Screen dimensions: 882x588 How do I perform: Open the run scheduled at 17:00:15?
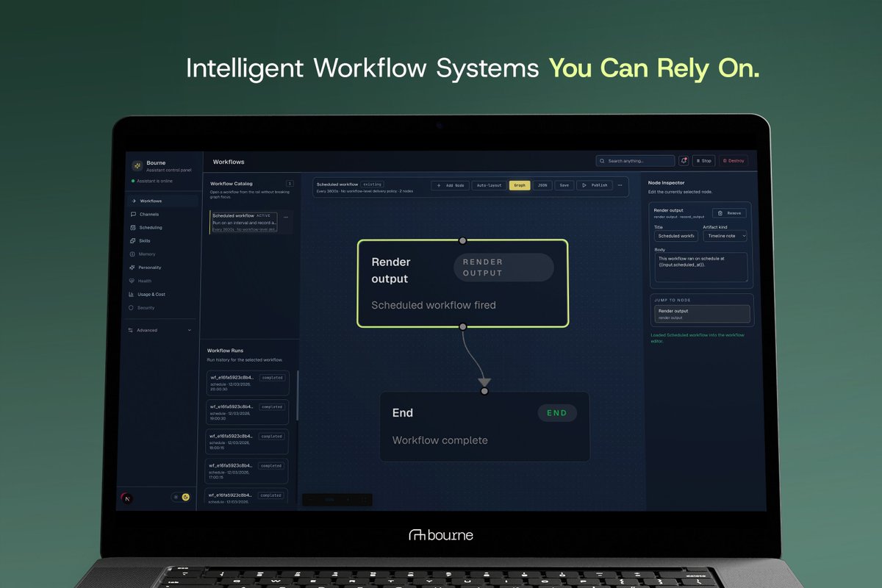248,471
